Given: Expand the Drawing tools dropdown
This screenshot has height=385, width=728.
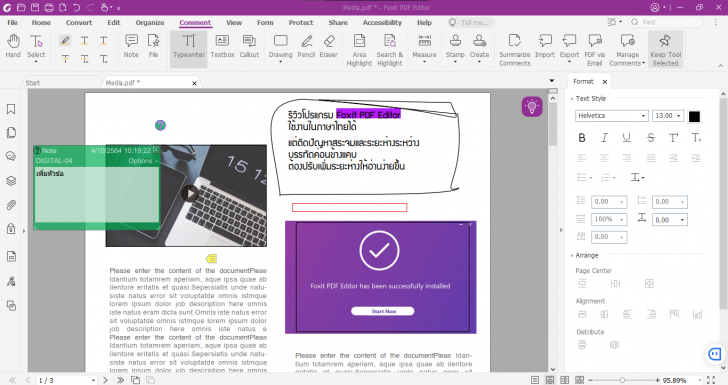Looking at the screenshot, I should (x=280, y=62).
